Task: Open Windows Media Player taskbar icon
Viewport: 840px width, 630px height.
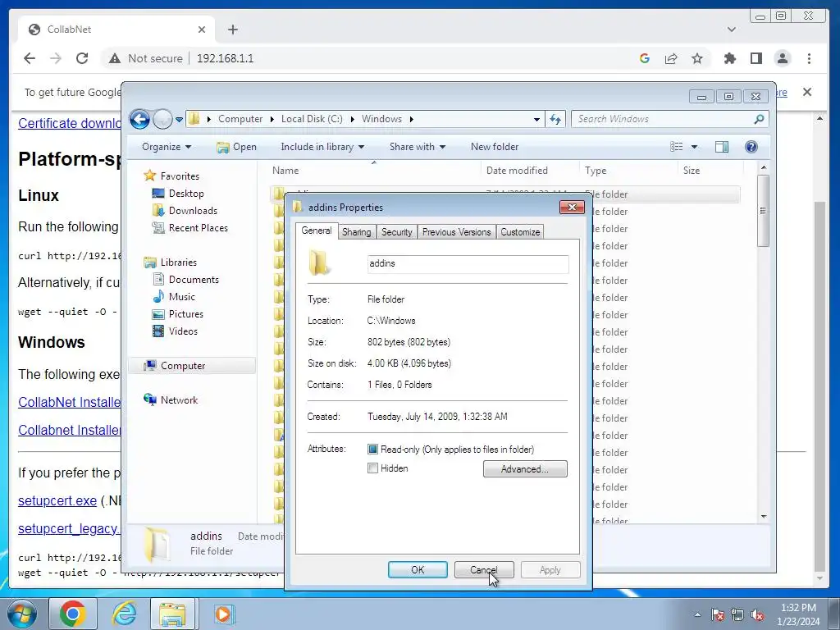Action: point(223,614)
